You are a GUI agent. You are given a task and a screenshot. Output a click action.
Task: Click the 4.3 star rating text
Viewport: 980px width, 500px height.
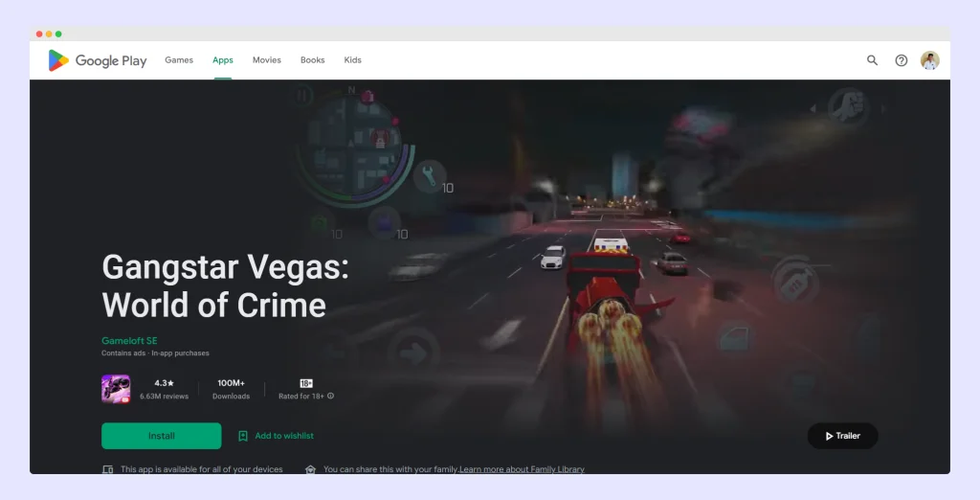164,383
